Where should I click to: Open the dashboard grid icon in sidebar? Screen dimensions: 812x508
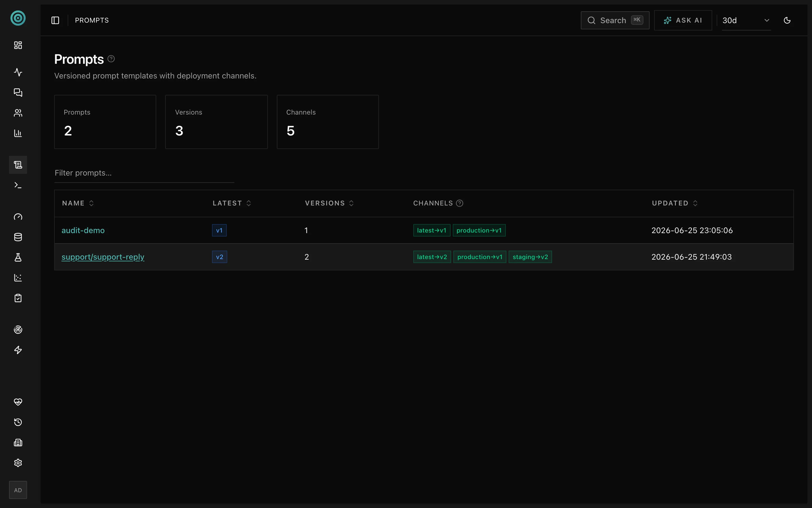tap(18, 45)
